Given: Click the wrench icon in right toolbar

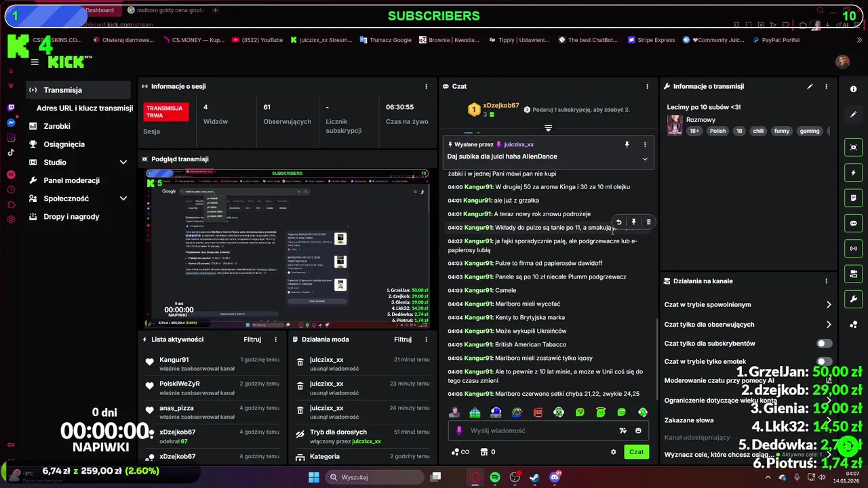Looking at the screenshot, I should 853,299.
